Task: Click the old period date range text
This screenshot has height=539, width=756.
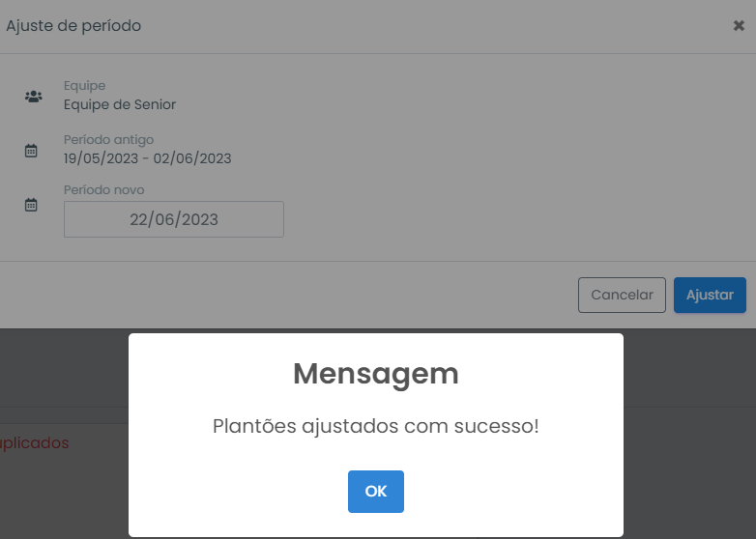Action: (148, 158)
